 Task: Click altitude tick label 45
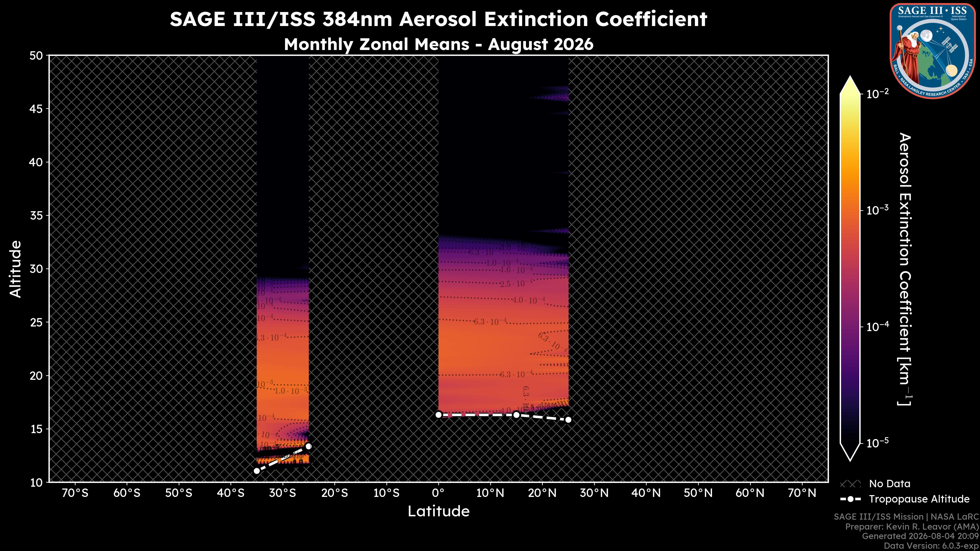click(36, 109)
